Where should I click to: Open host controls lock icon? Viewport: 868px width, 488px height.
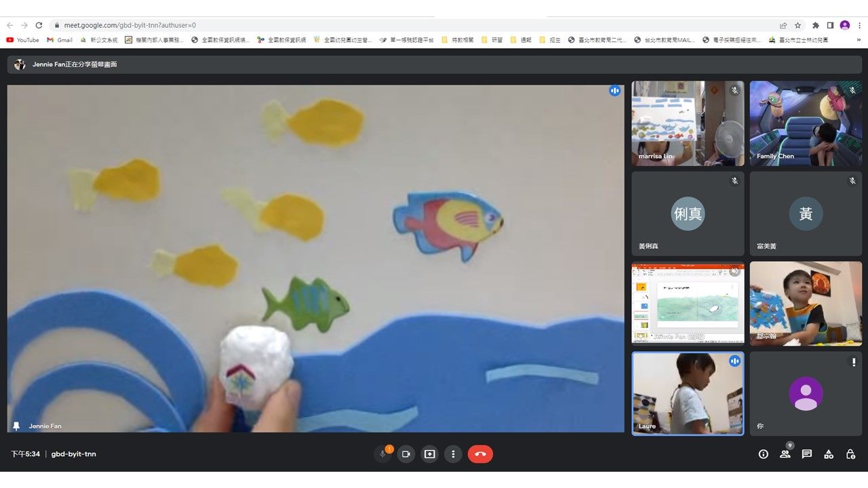[x=850, y=454]
